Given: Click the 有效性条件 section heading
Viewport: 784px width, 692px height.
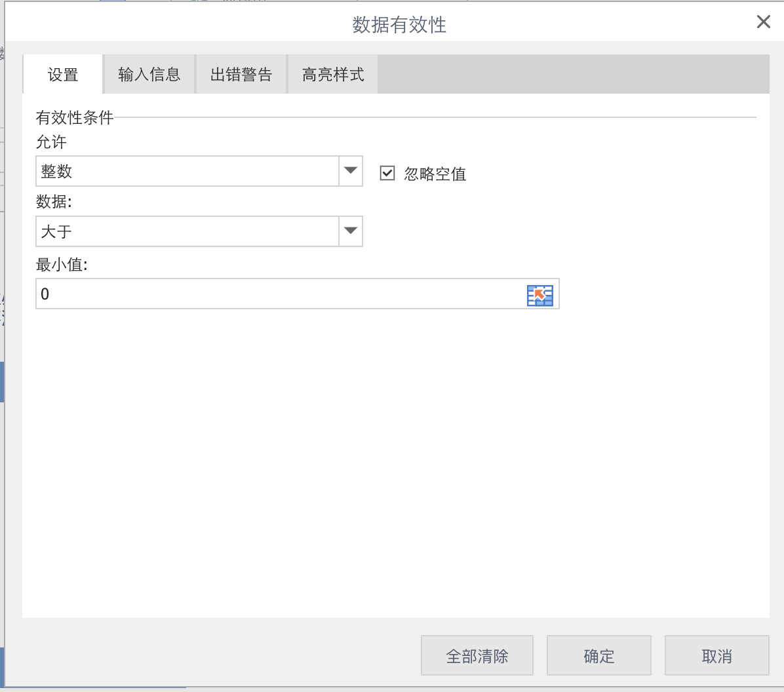Looking at the screenshot, I should point(75,118).
